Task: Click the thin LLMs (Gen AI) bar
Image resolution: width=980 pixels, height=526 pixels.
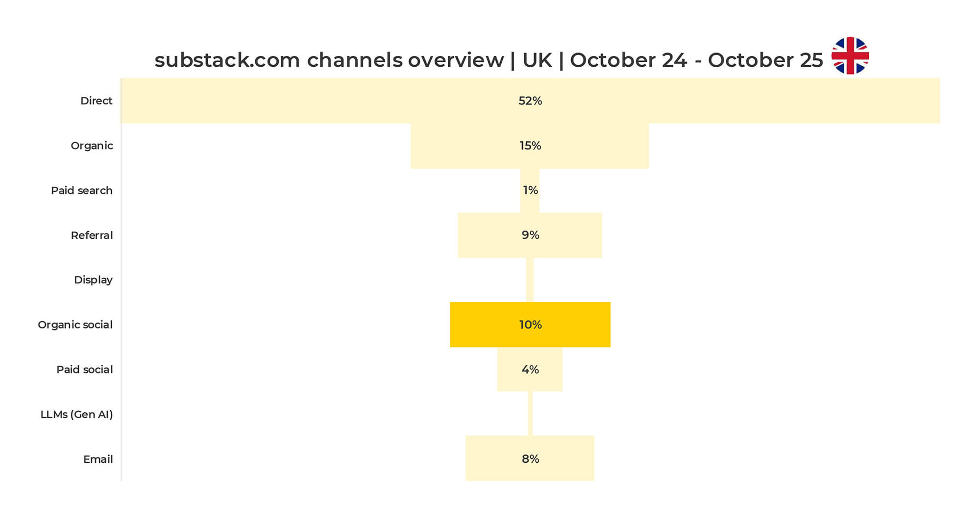Action: point(530,414)
